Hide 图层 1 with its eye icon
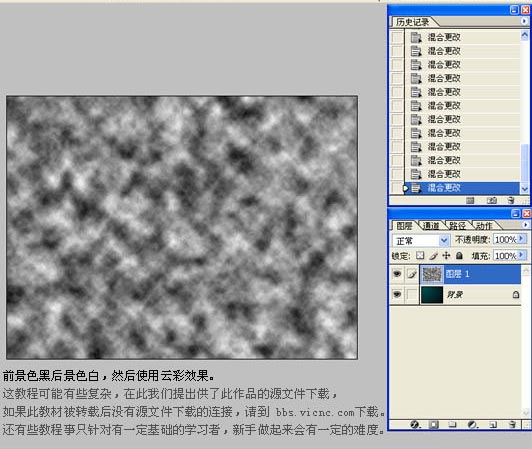Viewport: 532px width, 449px height. pyautogui.click(x=397, y=274)
